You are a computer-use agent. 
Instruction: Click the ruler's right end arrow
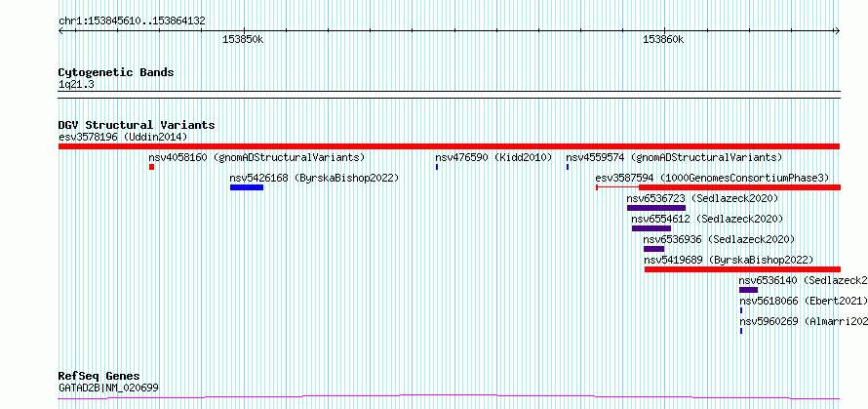838,31
